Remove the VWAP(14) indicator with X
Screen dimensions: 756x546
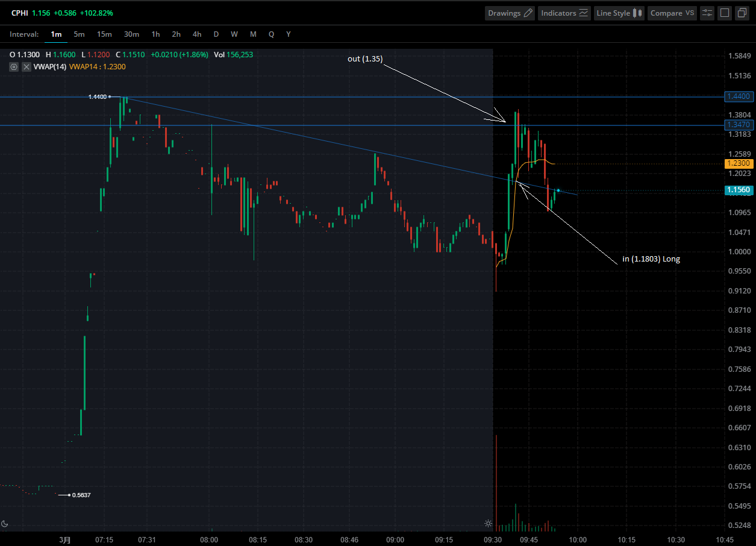[26, 67]
